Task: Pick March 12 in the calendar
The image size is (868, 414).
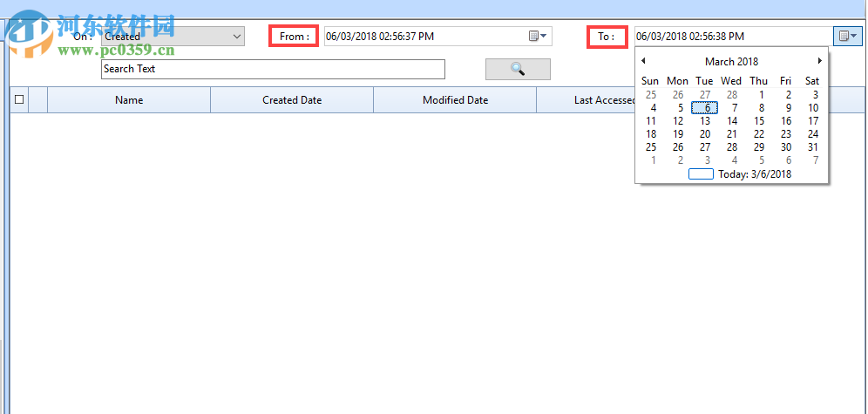Action: pos(678,120)
